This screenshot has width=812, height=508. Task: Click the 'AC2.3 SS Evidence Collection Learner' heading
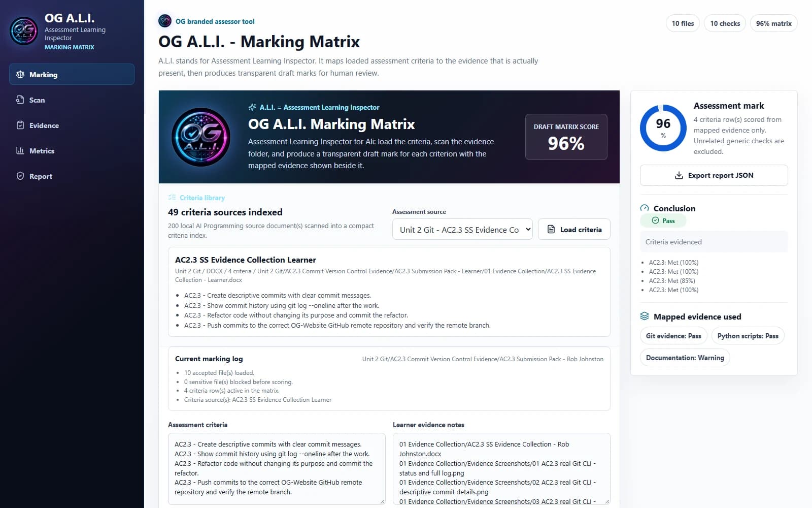[246, 260]
